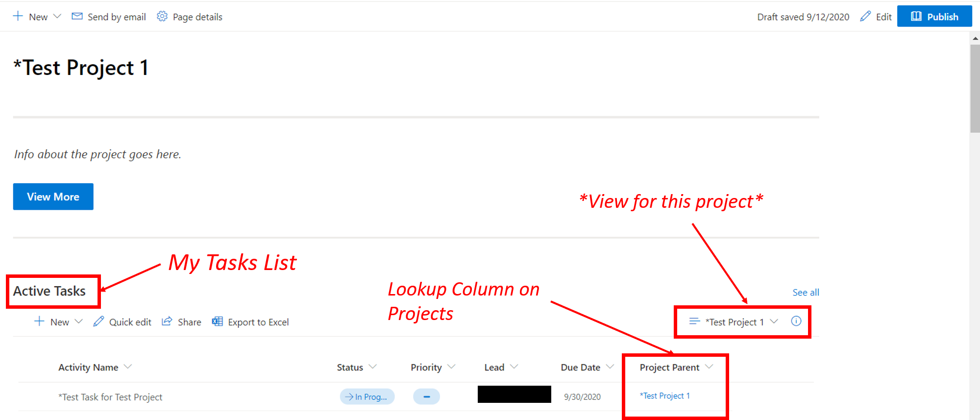Viewport: 980px width, 420px height.
Task: Click the *Test Project 1 page title
Action: coord(81,68)
